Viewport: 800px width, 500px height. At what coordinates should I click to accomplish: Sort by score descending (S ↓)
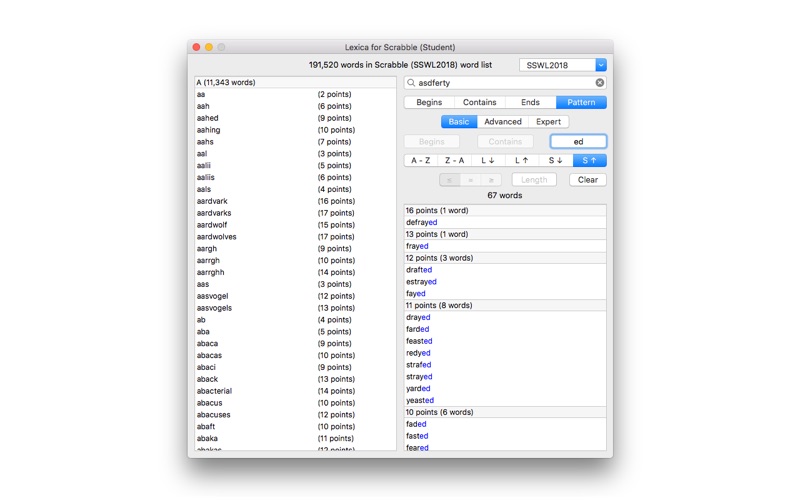point(556,160)
